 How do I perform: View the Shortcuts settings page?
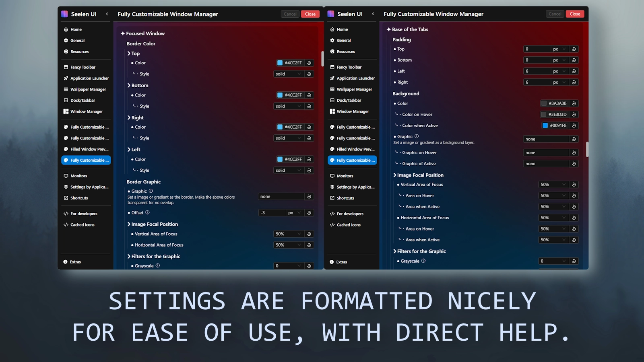click(79, 198)
